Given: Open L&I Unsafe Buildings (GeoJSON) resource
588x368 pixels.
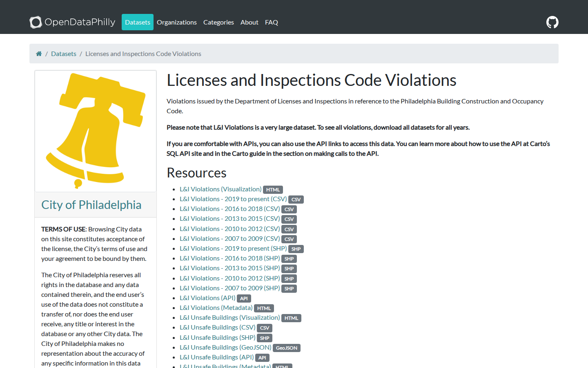Looking at the screenshot, I should 225,347.
